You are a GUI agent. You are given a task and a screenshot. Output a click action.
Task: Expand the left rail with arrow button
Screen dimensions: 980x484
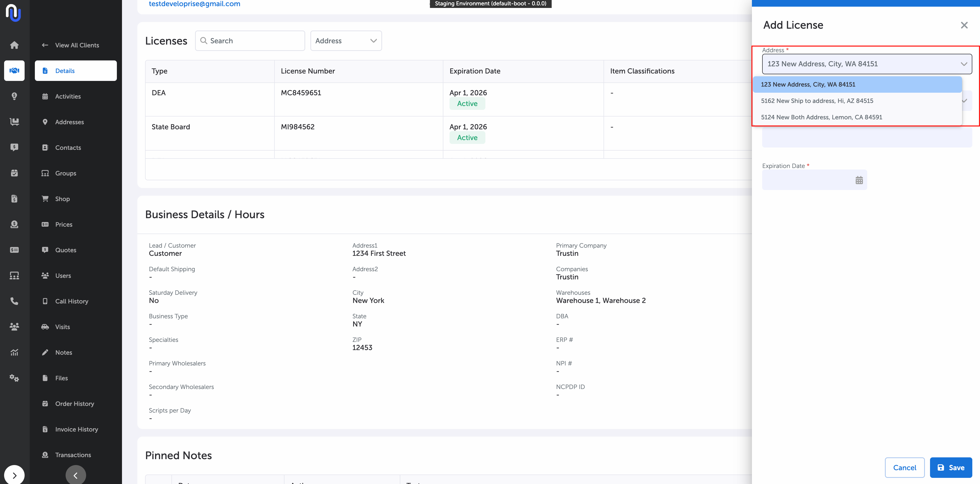(14, 475)
